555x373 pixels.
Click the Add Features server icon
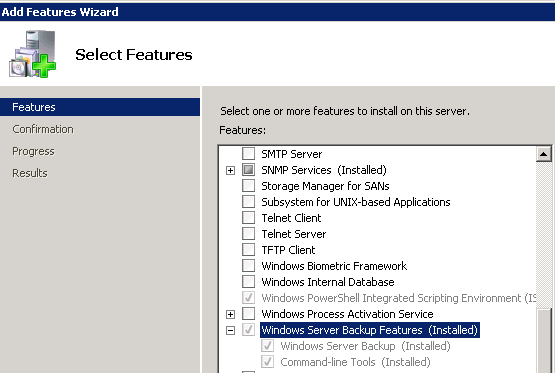pos(32,54)
